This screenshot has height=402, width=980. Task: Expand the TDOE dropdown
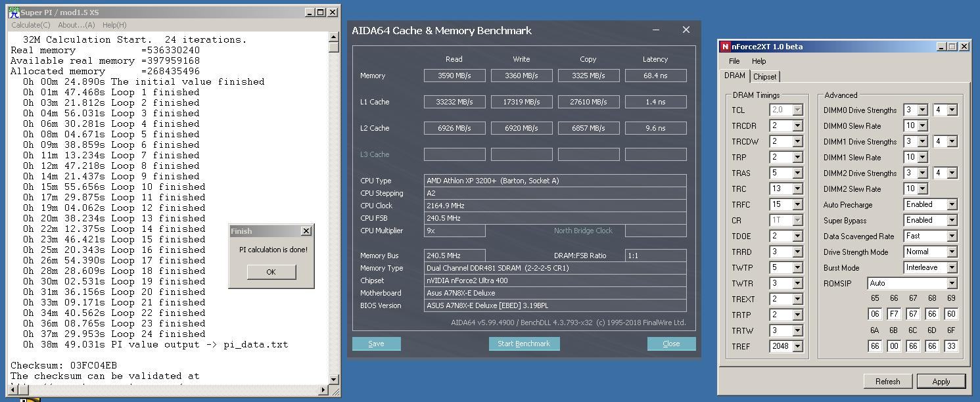pyautogui.click(x=797, y=236)
